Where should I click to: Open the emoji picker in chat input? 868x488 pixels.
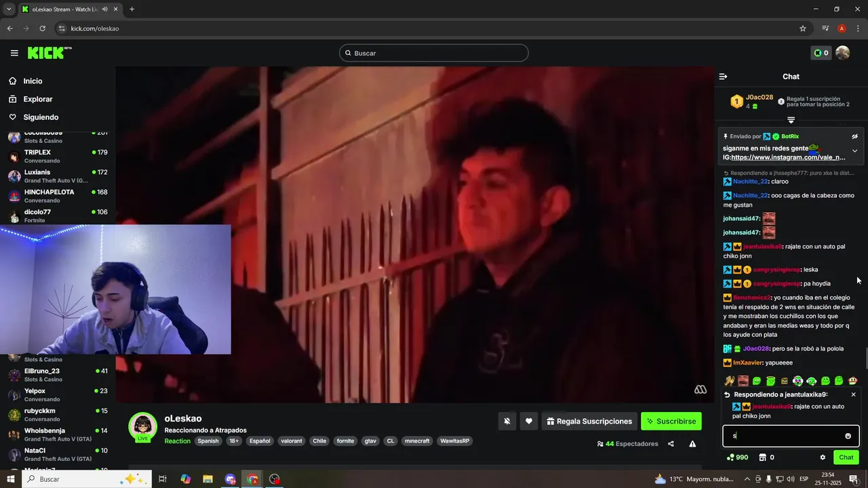[848, 436]
